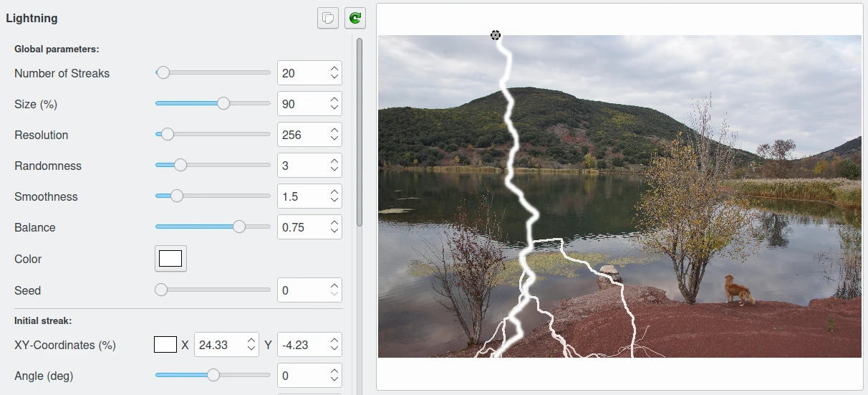Click the keypoint marker atop the lightning
This screenshot has height=395, width=868.
coord(496,35)
